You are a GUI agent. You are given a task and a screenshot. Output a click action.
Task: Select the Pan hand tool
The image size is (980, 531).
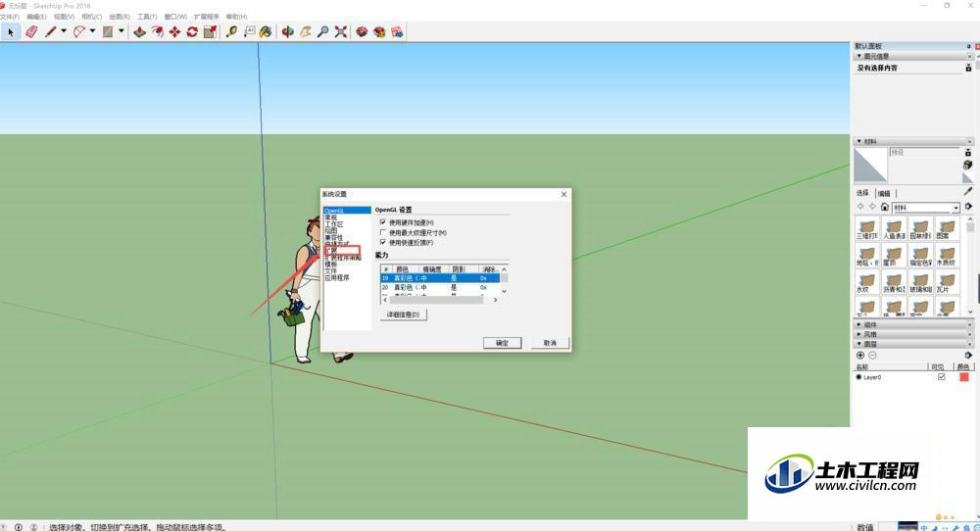[306, 32]
